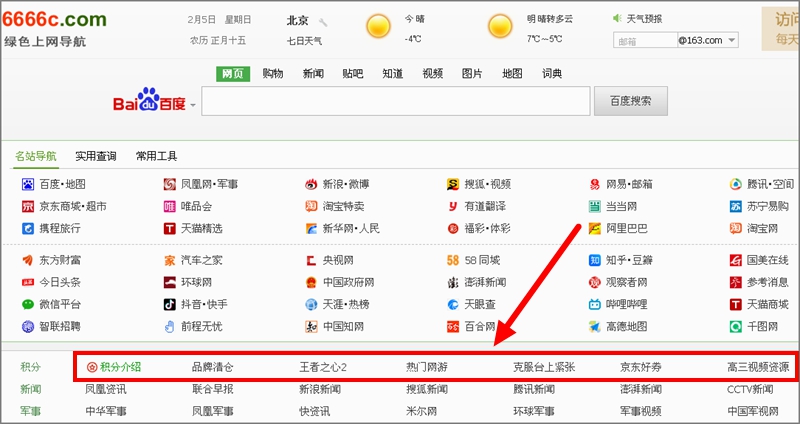Click the Zhihu blue icon
This screenshot has height=424, width=800.
click(x=594, y=260)
